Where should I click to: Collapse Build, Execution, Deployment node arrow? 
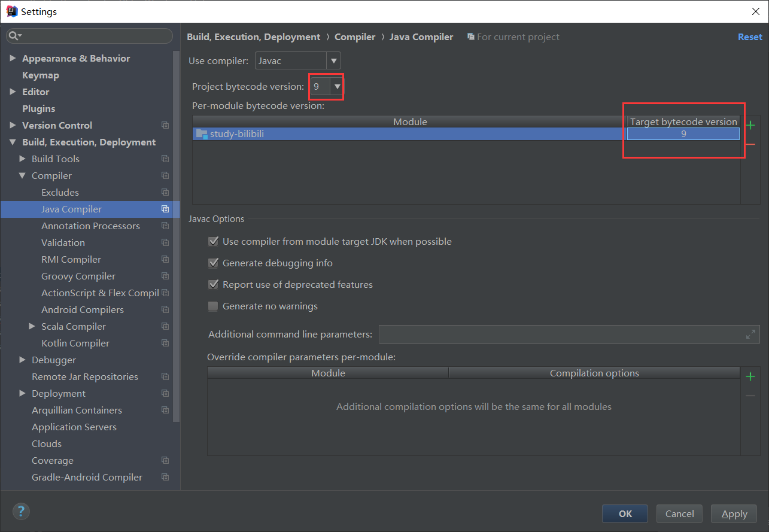coord(13,142)
